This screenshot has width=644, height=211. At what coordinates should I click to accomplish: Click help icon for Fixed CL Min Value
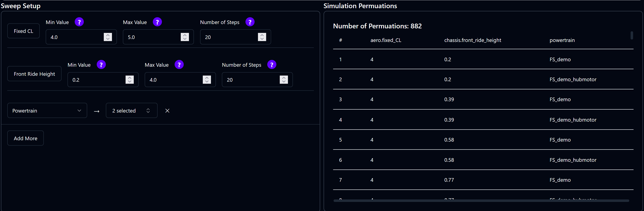pos(79,22)
